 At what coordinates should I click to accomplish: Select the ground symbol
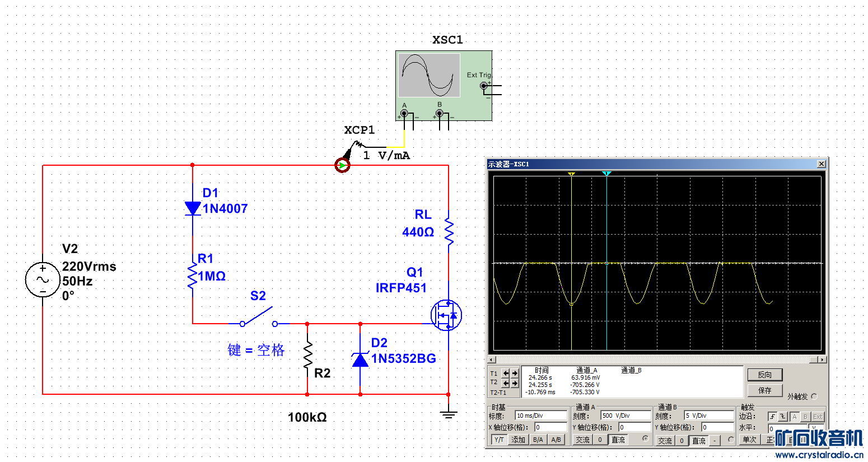[x=449, y=415]
